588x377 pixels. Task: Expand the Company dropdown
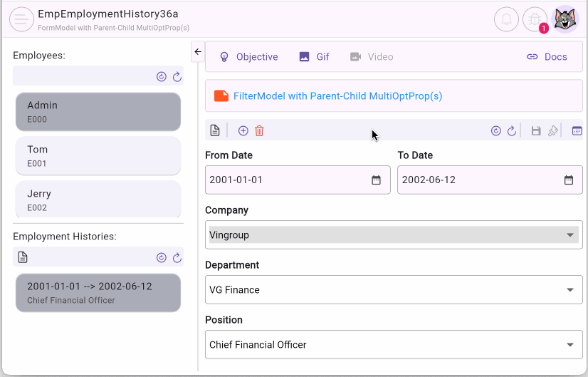pyautogui.click(x=569, y=235)
